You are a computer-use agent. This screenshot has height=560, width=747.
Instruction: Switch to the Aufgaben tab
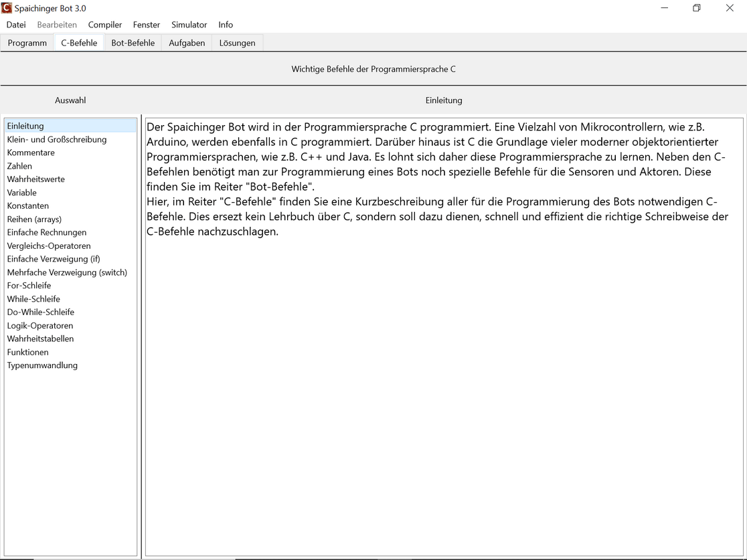coord(187,43)
